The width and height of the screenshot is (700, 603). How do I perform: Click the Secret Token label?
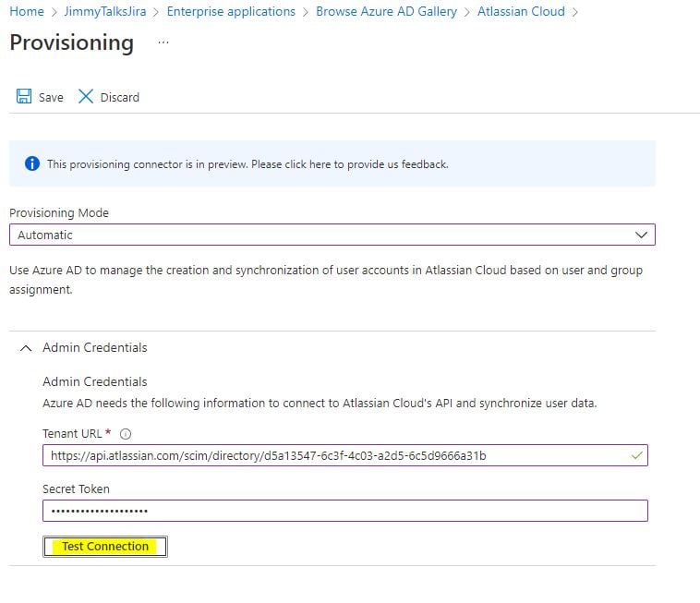coord(76,488)
